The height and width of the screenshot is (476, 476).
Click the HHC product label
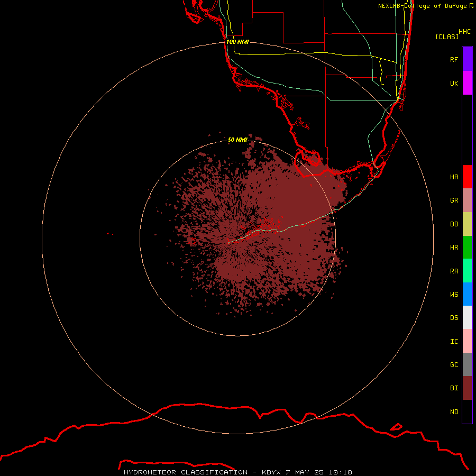(464, 32)
